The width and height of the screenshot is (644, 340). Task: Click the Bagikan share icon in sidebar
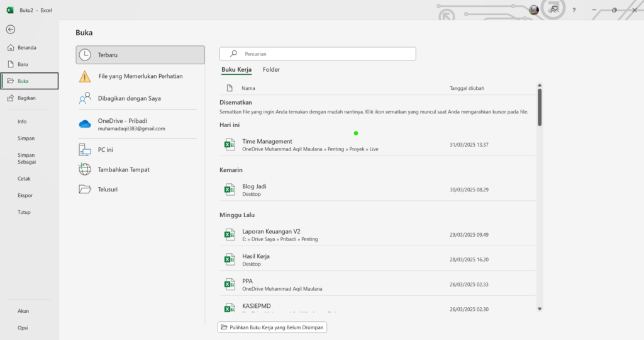pyautogui.click(x=11, y=98)
